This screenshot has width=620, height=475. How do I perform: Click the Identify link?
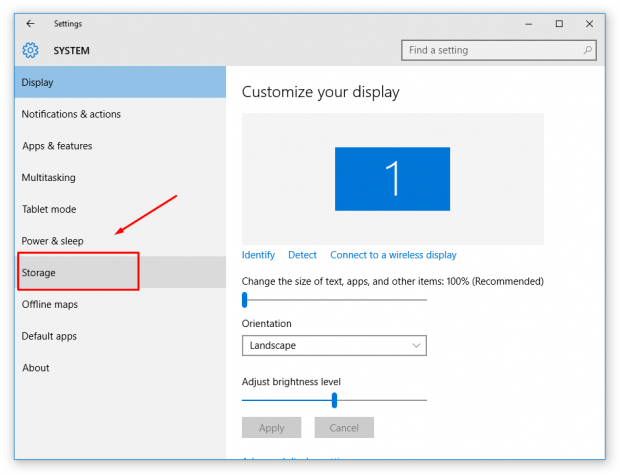(x=258, y=255)
